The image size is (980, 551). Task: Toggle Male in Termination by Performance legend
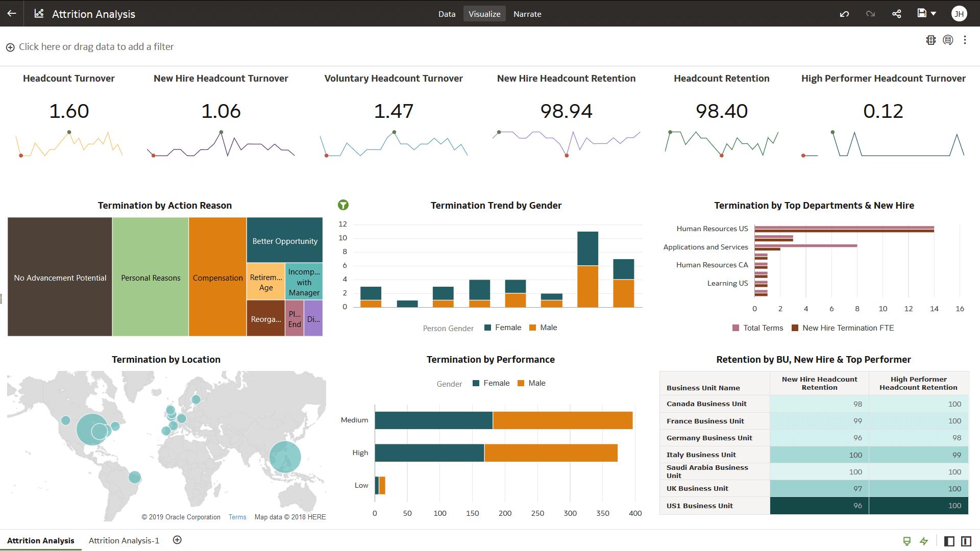click(536, 383)
